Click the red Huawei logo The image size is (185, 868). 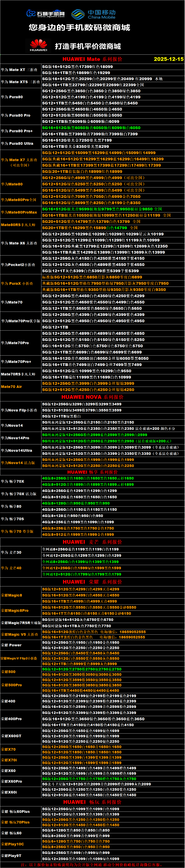pyautogui.click(x=38, y=45)
